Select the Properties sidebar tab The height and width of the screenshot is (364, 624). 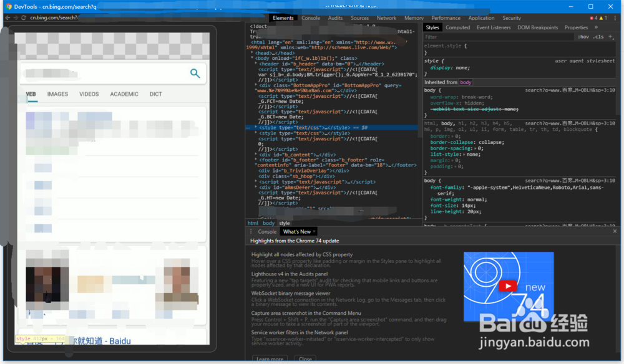pos(576,27)
